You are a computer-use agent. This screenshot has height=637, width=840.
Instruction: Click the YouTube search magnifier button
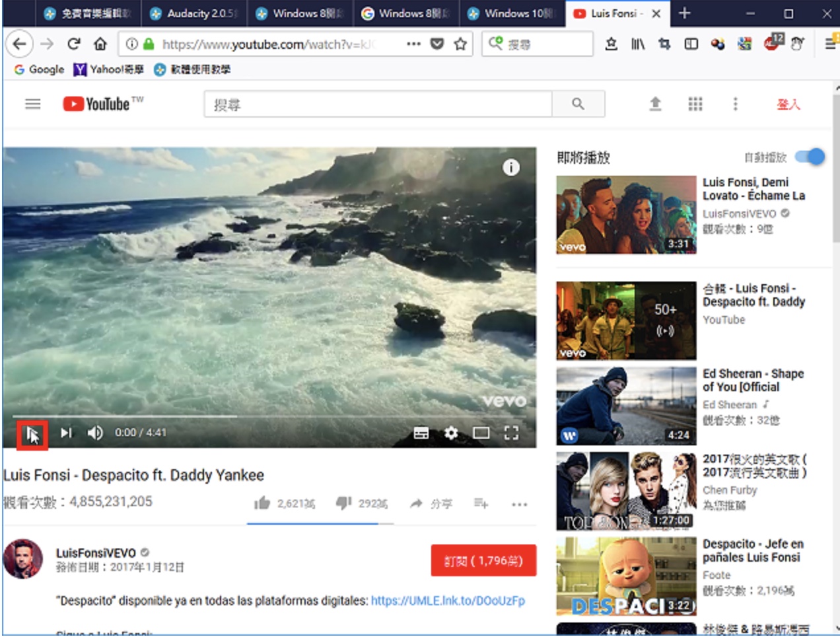(x=578, y=104)
